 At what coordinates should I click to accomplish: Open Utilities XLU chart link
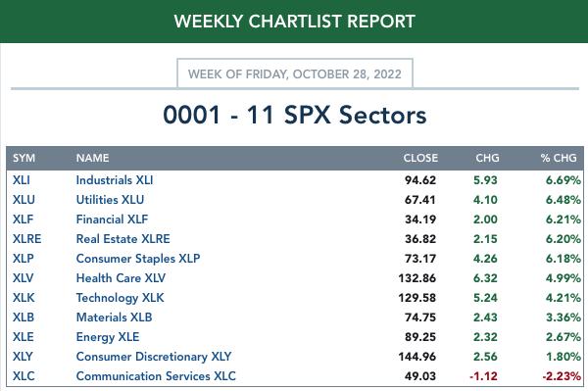coord(110,200)
